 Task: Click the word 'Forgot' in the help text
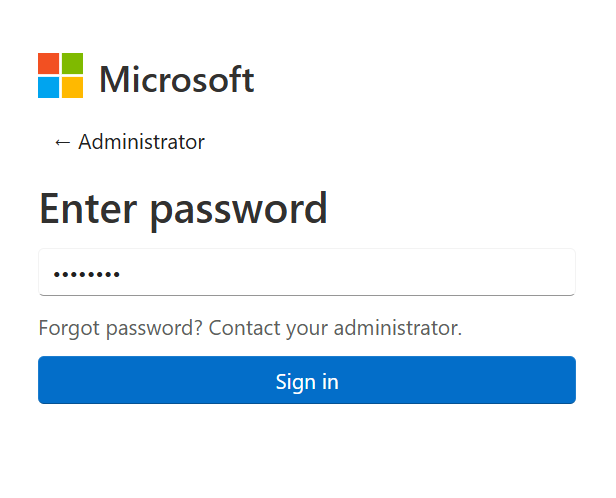69,328
